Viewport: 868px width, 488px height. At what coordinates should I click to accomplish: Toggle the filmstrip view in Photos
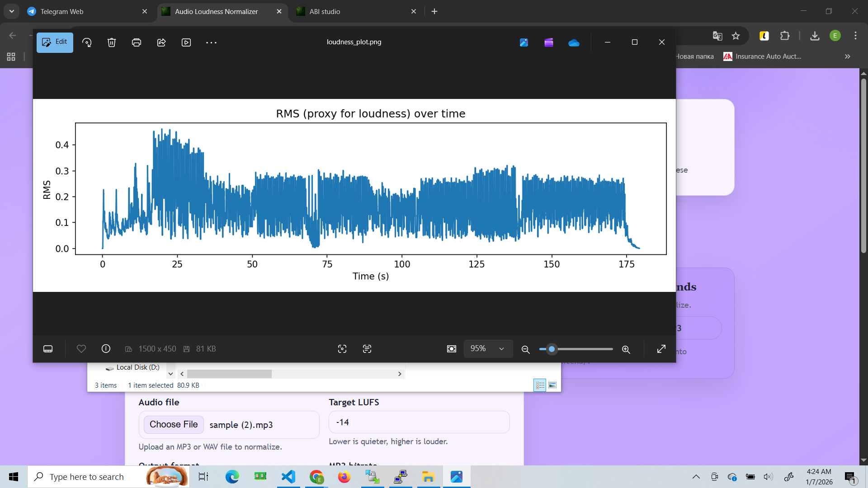click(x=47, y=348)
